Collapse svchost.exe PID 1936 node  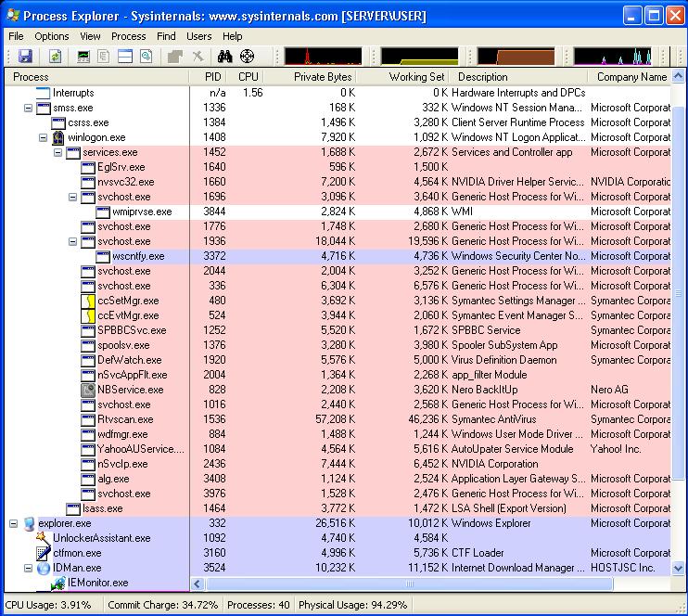point(73,241)
